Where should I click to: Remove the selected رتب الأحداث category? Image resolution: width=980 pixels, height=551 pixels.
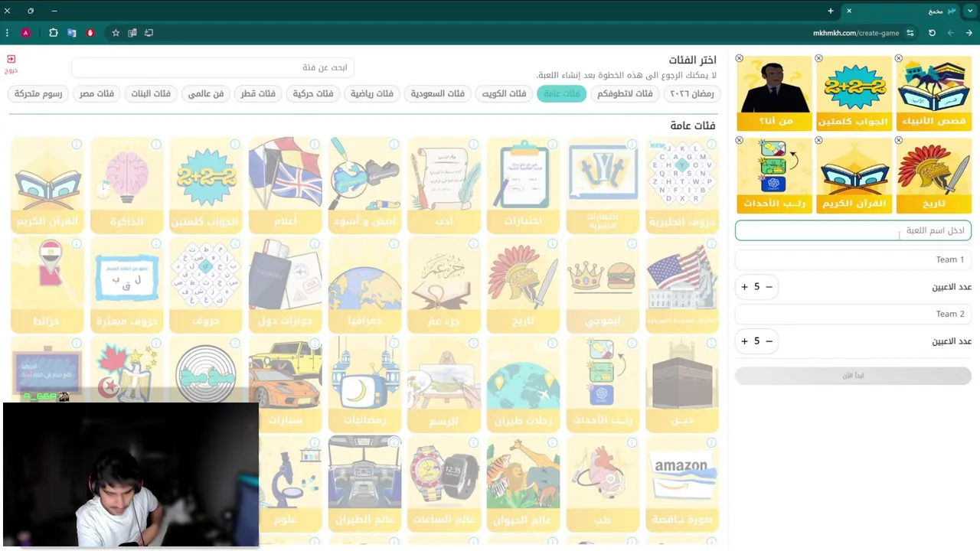tap(740, 140)
